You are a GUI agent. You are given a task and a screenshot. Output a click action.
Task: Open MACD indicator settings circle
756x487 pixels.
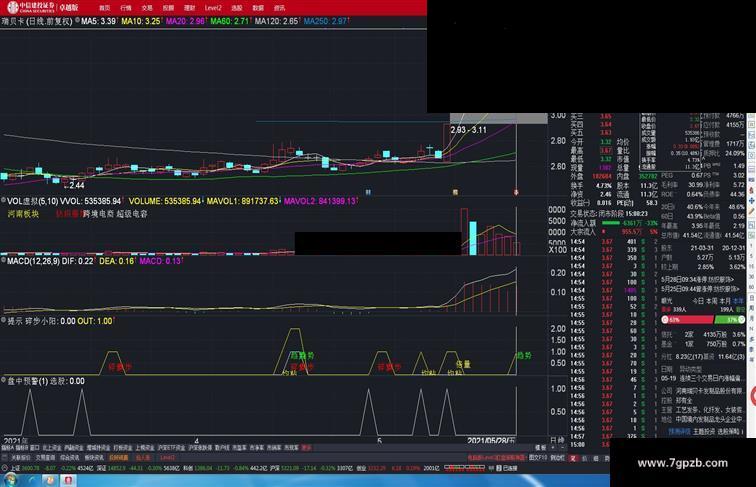[x=3, y=260]
